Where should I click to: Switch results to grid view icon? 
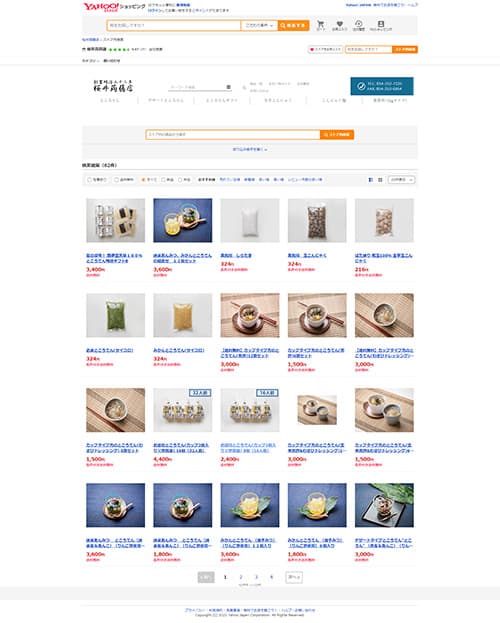380,180
